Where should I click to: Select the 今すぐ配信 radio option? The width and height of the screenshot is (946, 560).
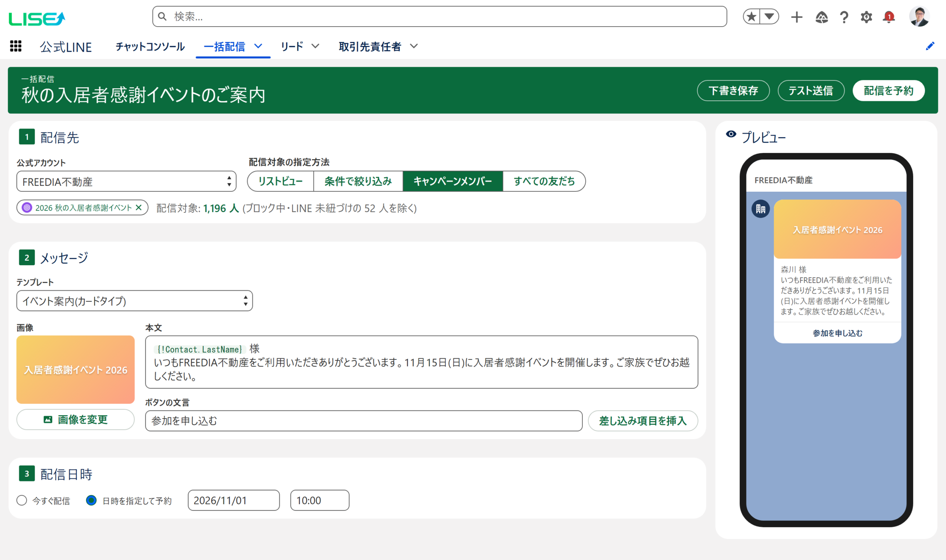(x=21, y=501)
